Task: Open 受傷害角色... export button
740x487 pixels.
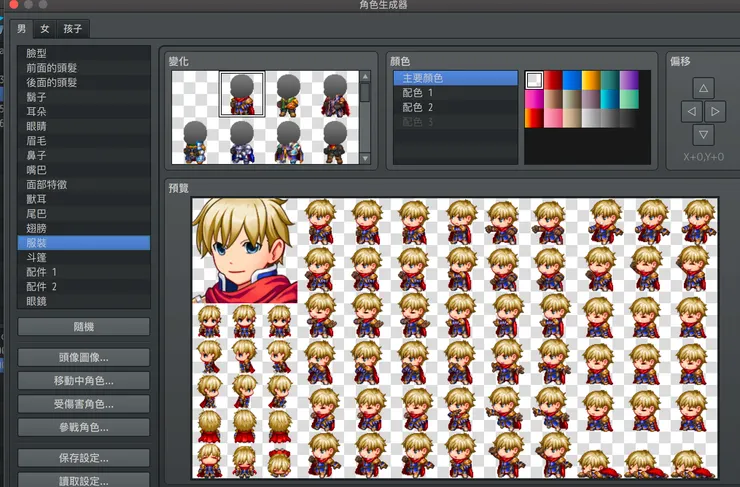Action: pos(84,404)
